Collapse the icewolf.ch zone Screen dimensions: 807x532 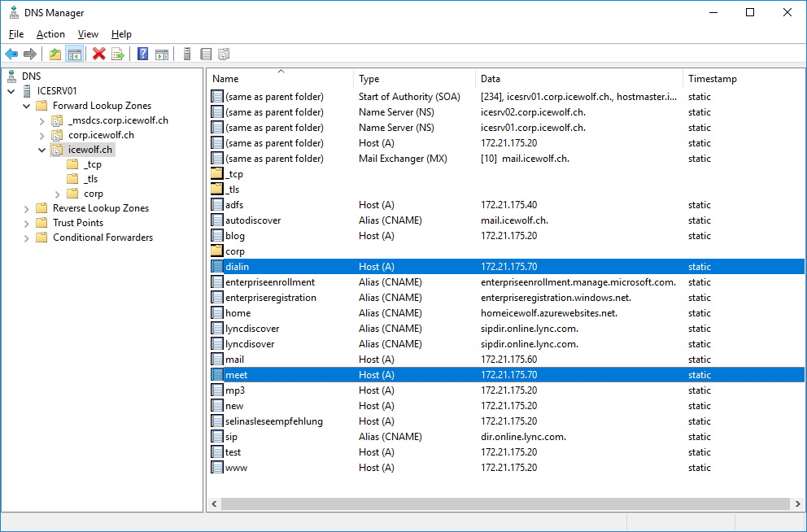point(42,150)
